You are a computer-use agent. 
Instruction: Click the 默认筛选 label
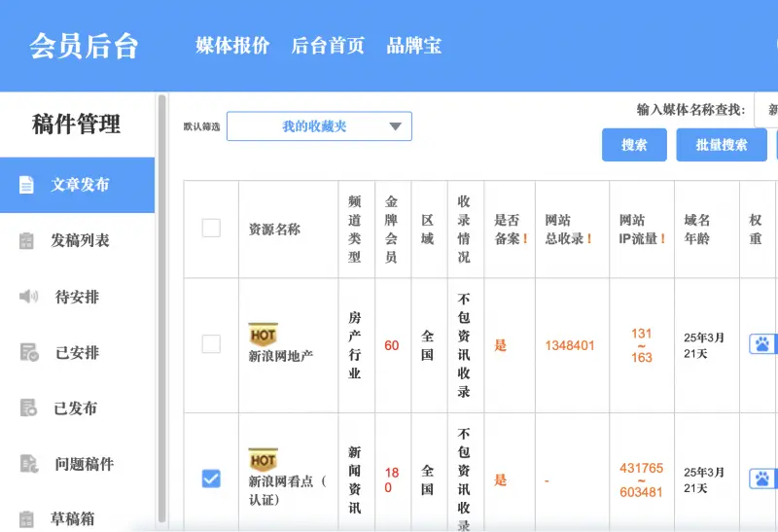click(201, 126)
